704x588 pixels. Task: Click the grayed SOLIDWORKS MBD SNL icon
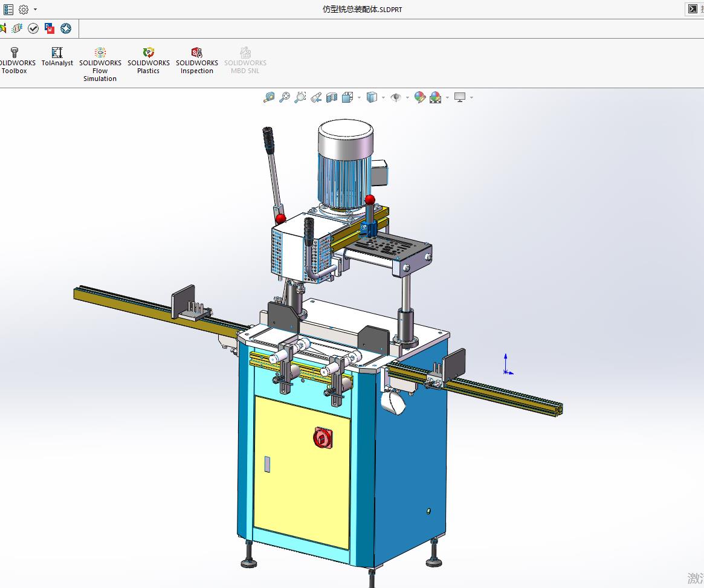[x=245, y=60]
